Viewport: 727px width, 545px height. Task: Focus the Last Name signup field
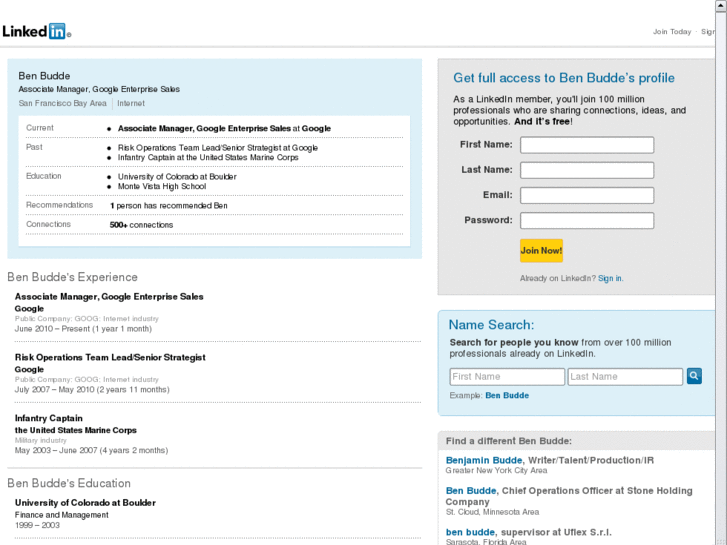pos(587,170)
